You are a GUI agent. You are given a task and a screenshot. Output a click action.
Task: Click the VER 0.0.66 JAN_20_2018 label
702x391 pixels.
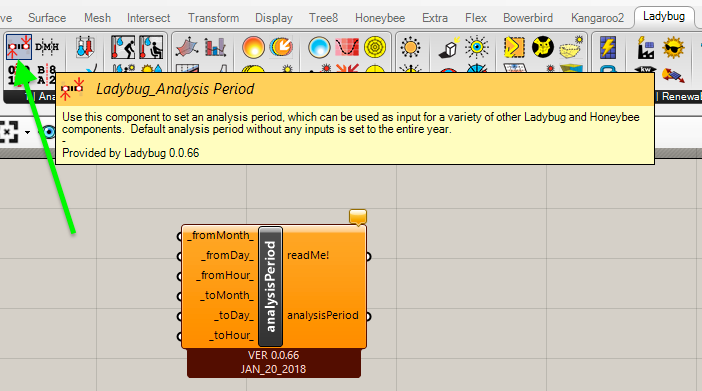point(273,362)
